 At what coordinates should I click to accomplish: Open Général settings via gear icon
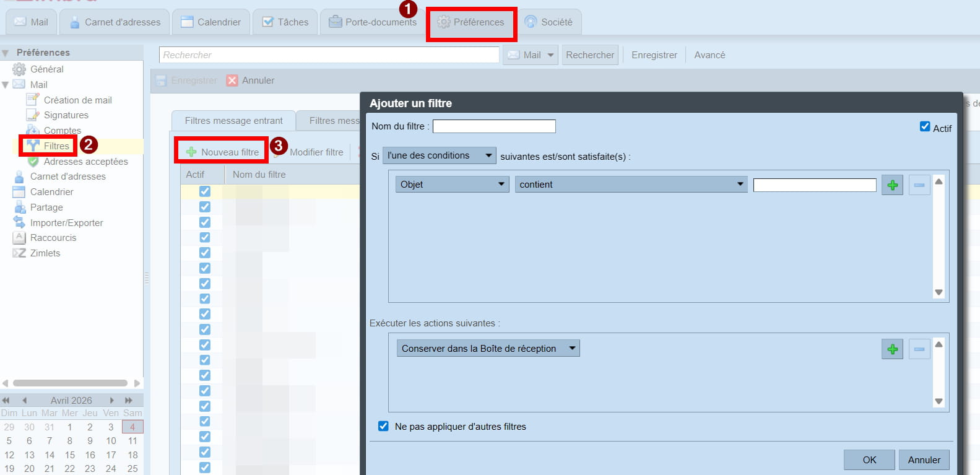[20, 69]
